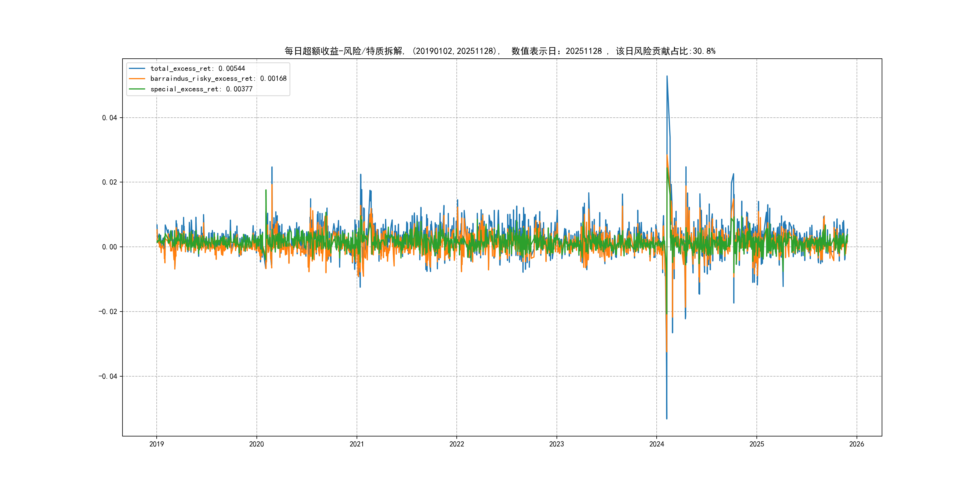Click the 2022 x-axis tick label
The height and width of the screenshot is (490, 980).
tap(456, 444)
